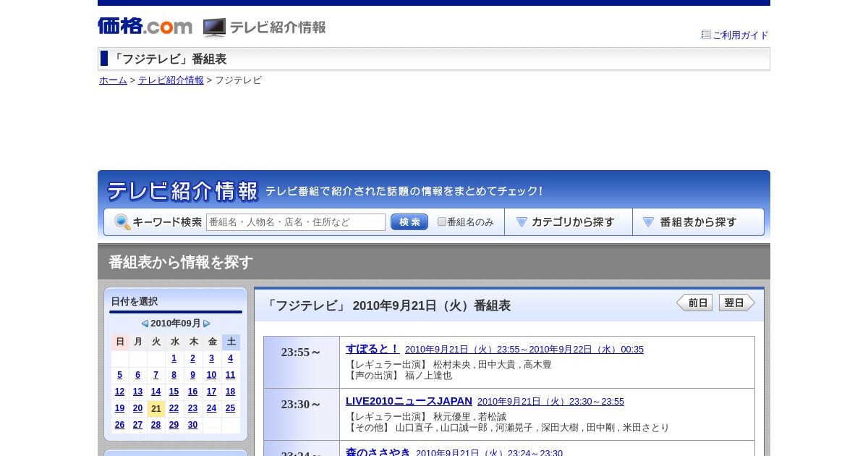Select September 29 in calendar

[x=174, y=425]
